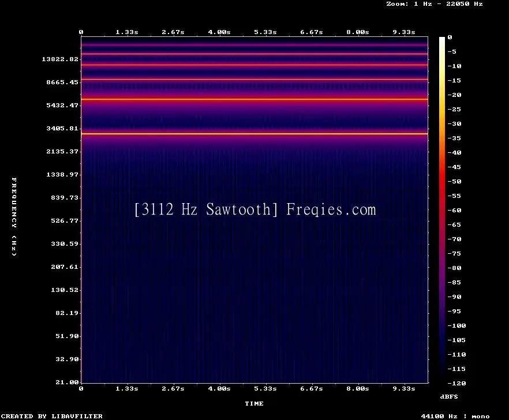Click the 2.67s label on top time axis
Screen dimensions: 509x420
[x=173, y=32]
